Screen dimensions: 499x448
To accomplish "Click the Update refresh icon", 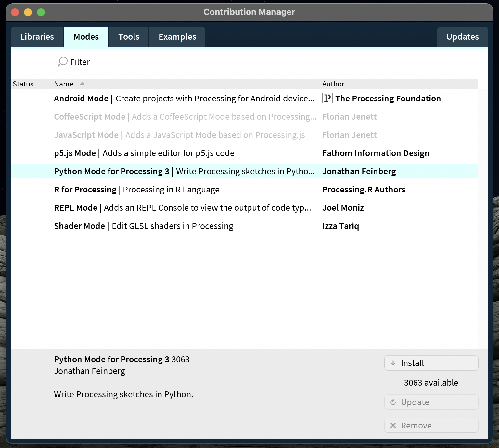I will (393, 402).
